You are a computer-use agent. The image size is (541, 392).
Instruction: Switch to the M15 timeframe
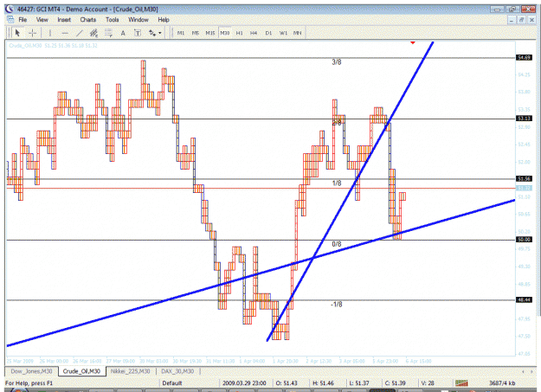(210, 33)
